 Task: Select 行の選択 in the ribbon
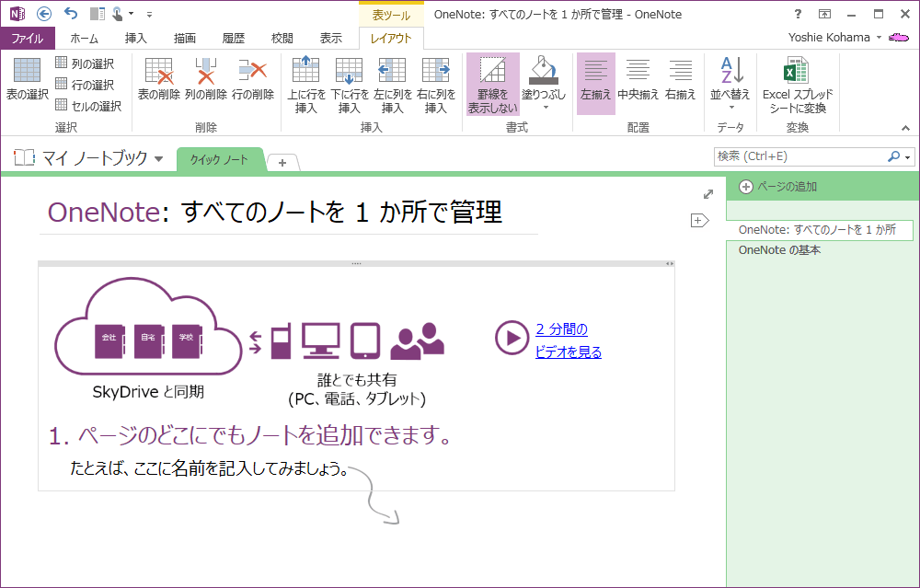[x=85, y=85]
